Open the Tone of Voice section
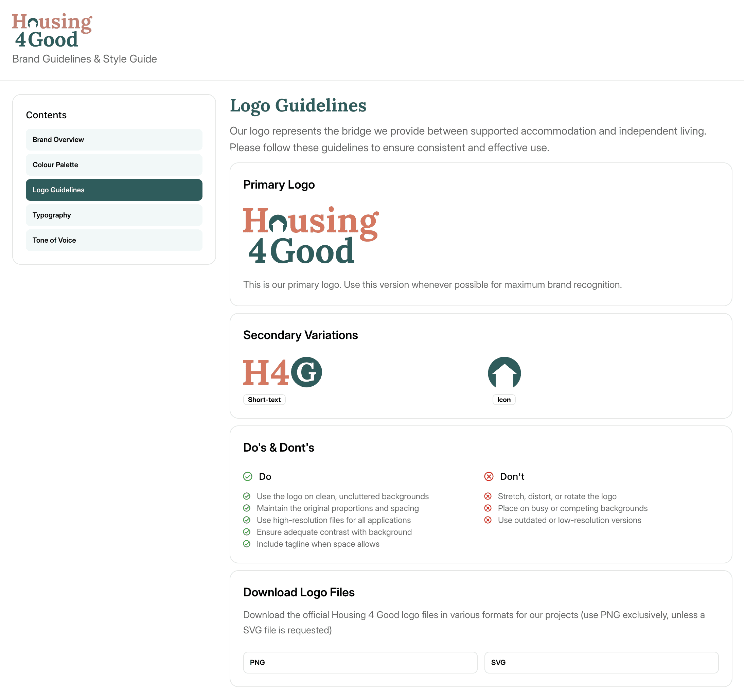This screenshot has height=700, width=744. pos(114,240)
